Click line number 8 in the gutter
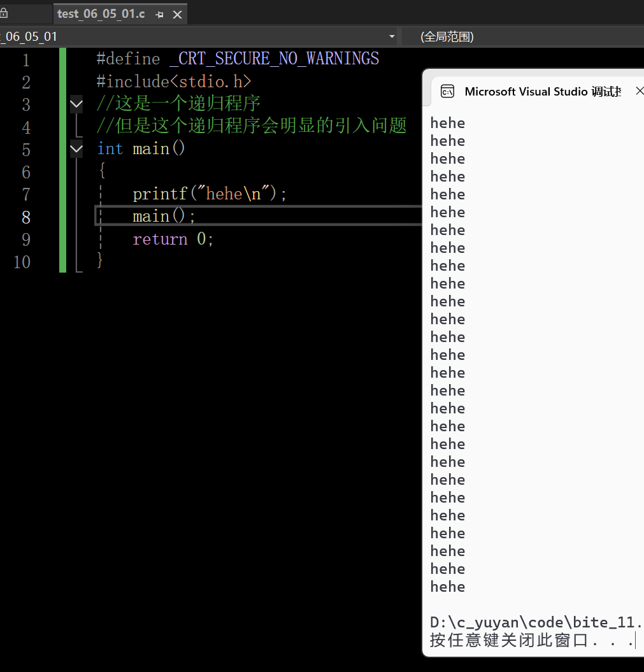644x672 pixels. tap(25, 217)
